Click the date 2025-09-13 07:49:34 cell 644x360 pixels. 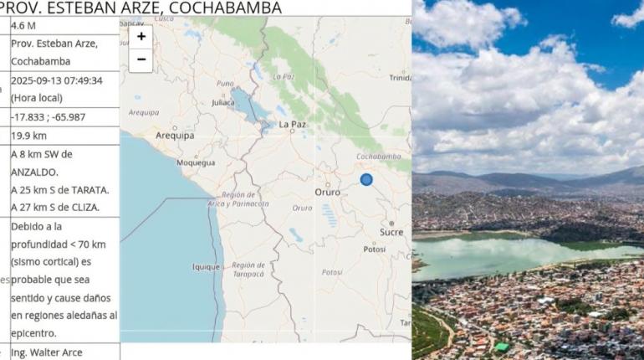(65, 90)
